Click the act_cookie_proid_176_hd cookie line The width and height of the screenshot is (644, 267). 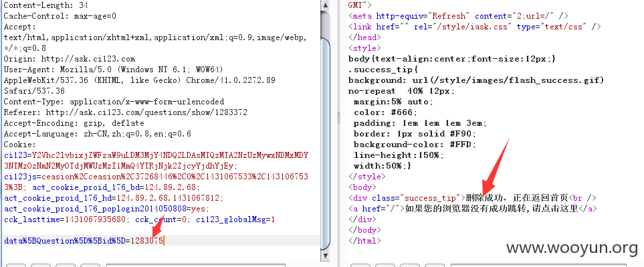pyautogui.click(x=114, y=198)
